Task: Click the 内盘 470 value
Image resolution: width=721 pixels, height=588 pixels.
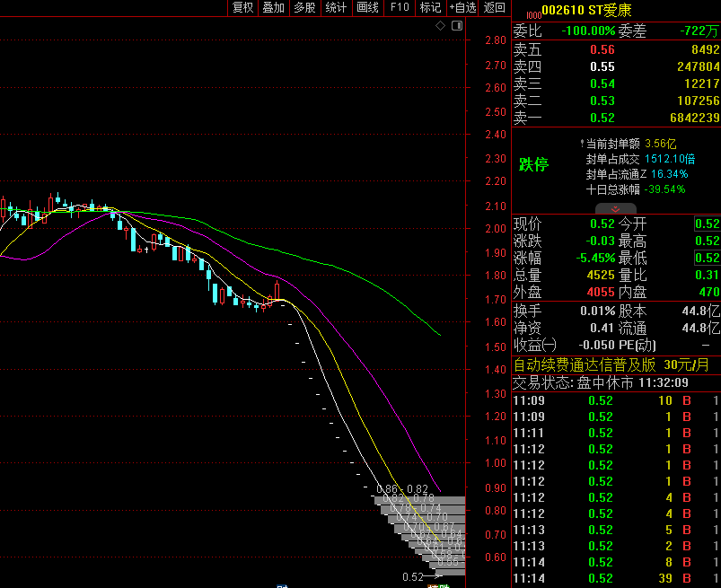Action: pos(708,292)
